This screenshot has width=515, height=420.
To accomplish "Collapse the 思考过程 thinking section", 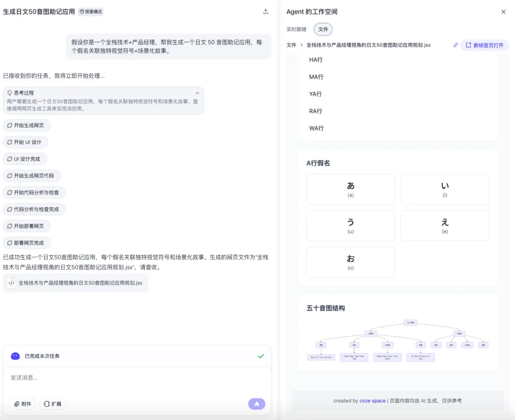I will (197, 93).
